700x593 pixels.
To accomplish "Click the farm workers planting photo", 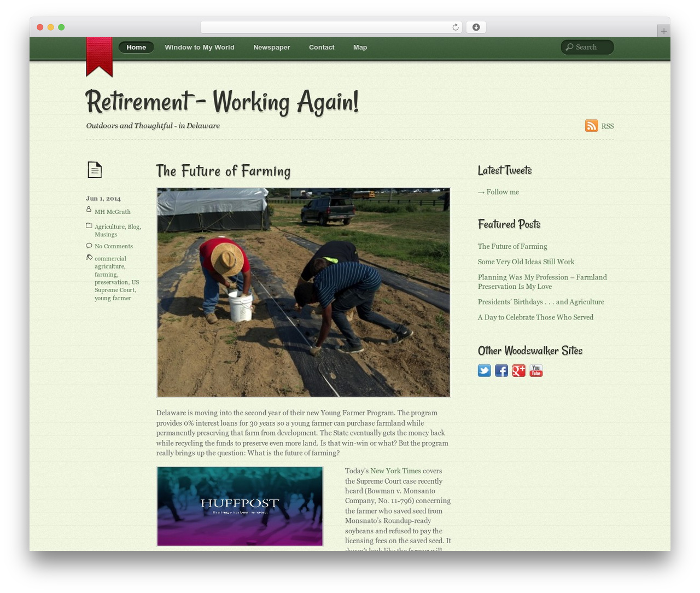I will [x=304, y=292].
